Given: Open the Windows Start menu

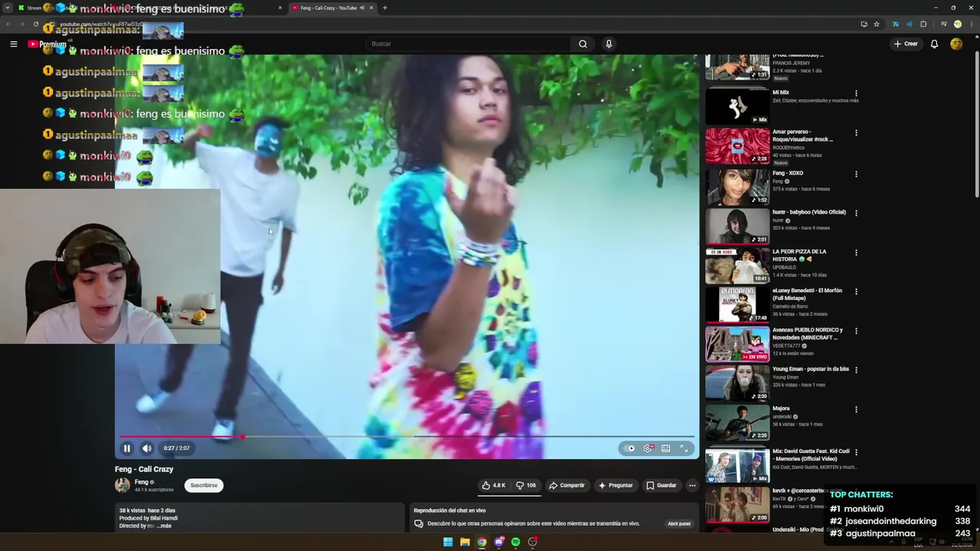Looking at the screenshot, I should coord(448,542).
